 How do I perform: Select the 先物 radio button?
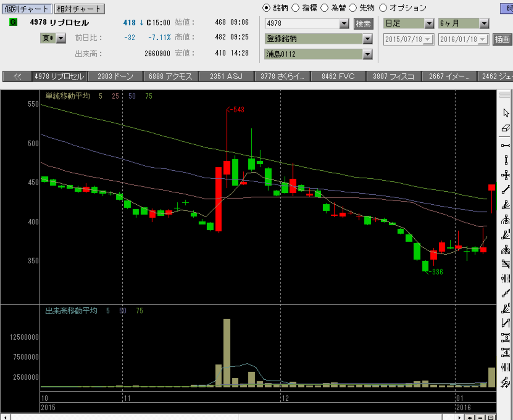353,8
